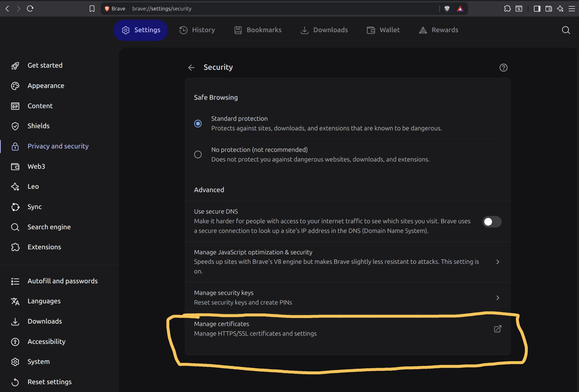Click the Security help question mark icon

pos(503,67)
